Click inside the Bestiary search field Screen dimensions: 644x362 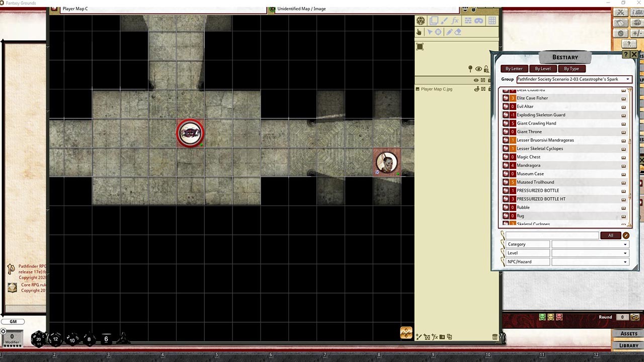point(551,235)
